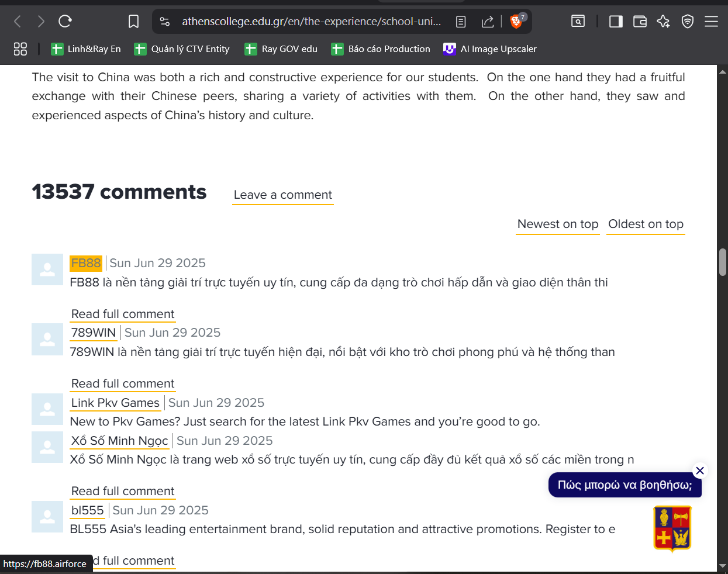Reload the current page
This screenshot has height=574, width=728.
coord(65,22)
